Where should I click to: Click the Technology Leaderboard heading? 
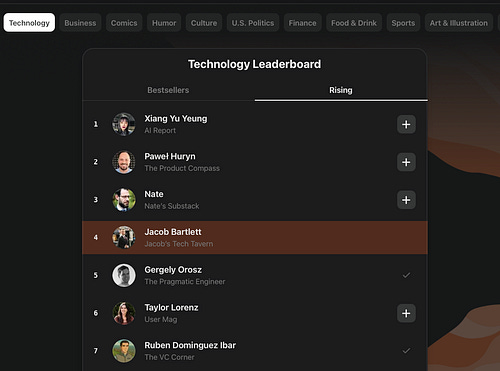255,64
